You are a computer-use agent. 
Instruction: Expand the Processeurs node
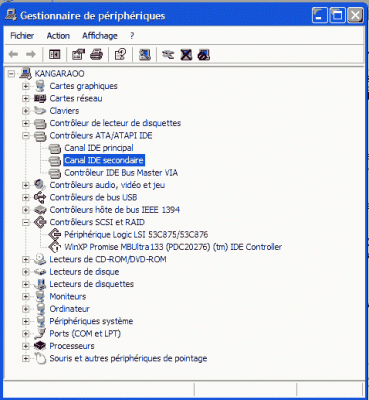[26, 346]
